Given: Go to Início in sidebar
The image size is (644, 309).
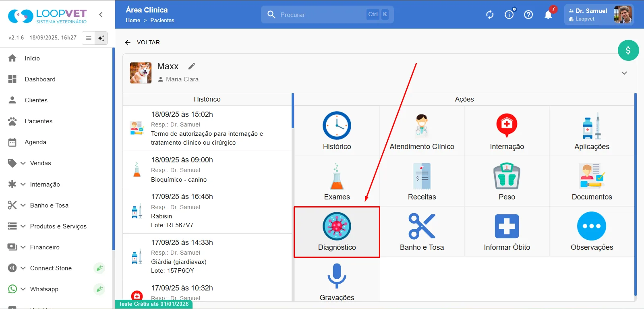Looking at the screenshot, I should 56,58.
